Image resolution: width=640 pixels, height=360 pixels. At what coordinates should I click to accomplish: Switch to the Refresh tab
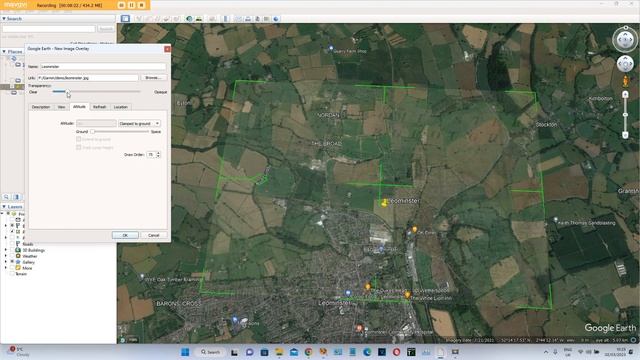click(x=100, y=107)
